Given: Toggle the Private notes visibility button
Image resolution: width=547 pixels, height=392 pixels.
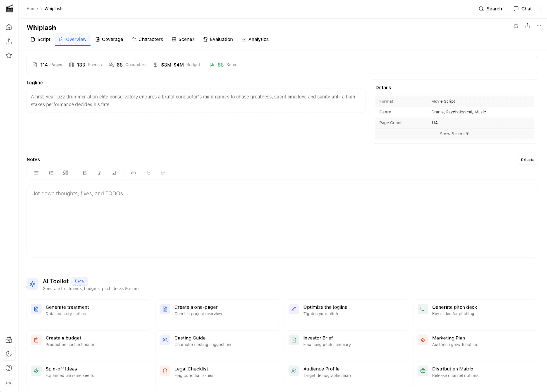Looking at the screenshot, I should pyautogui.click(x=527, y=160).
